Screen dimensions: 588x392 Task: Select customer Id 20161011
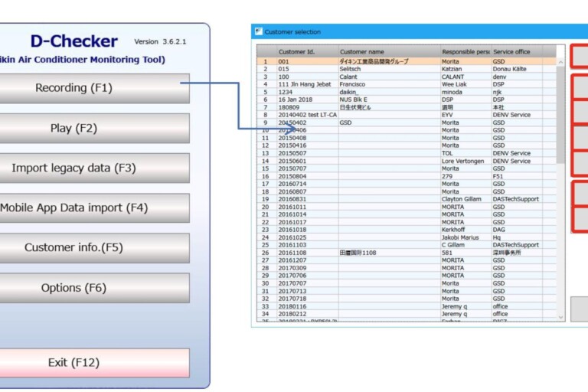(407, 207)
